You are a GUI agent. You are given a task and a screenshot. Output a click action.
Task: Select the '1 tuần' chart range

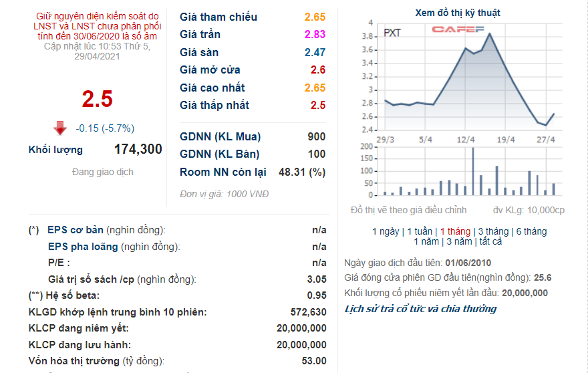420,231
